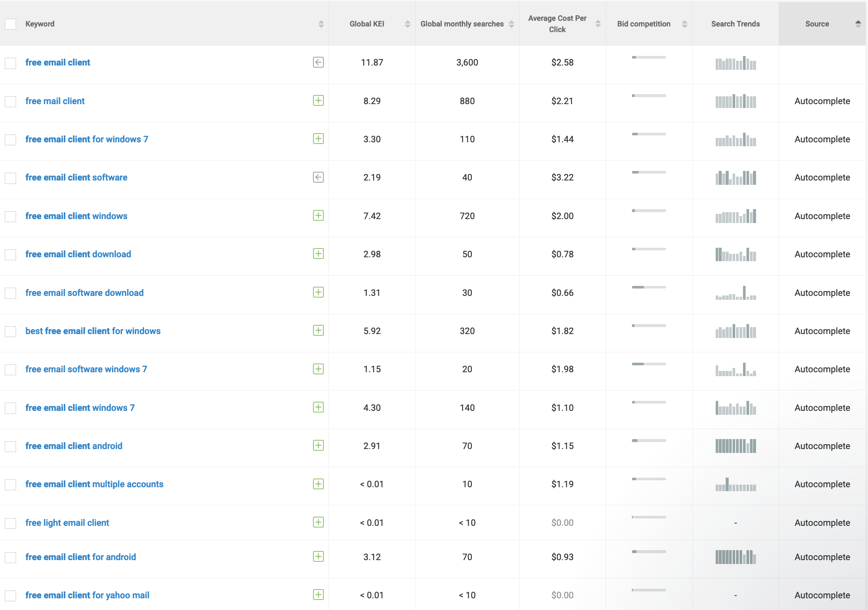Add 'best free email client for windows' via plus icon
This screenshot has height=610, width=868.
pyautogui.click(x=319, y=331)
